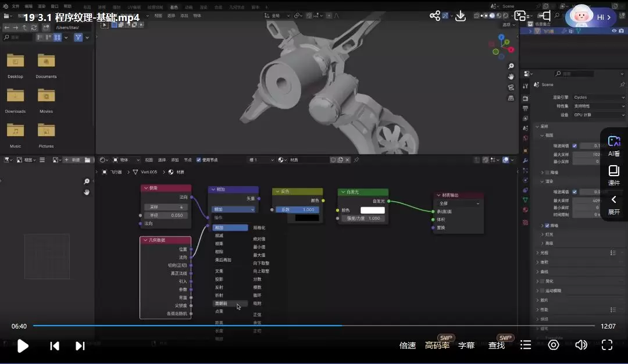Click viewport zoom magnifier icon
This screenshot has height=364, width=628.
511,66
